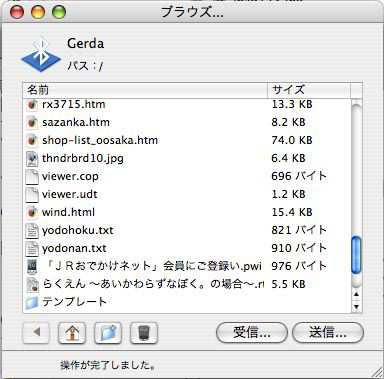This screenshot has height=379, width=384.
Task: Sort by the サイズ column header
Action: click(x=309, y=90)
